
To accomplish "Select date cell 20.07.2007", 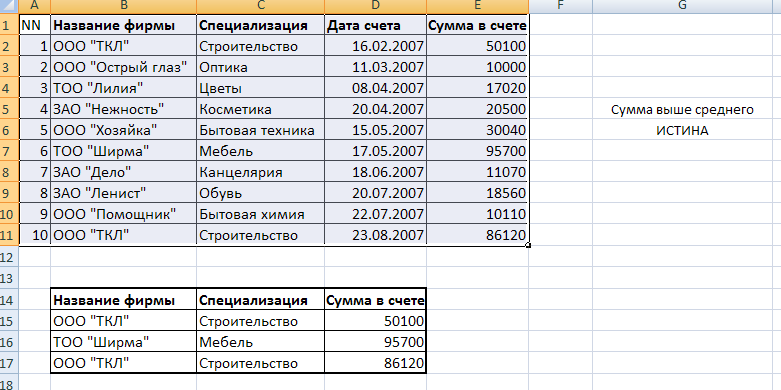I will coord(376,193).
